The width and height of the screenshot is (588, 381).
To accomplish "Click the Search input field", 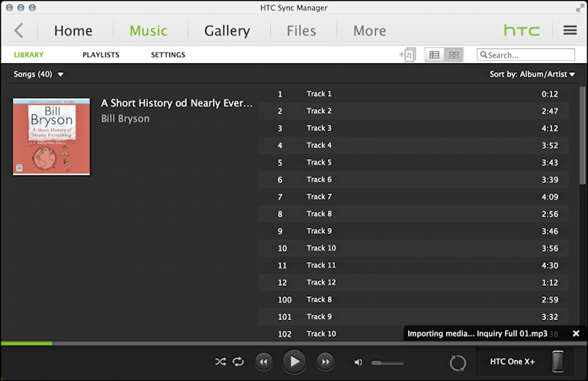I will point(525,55).
